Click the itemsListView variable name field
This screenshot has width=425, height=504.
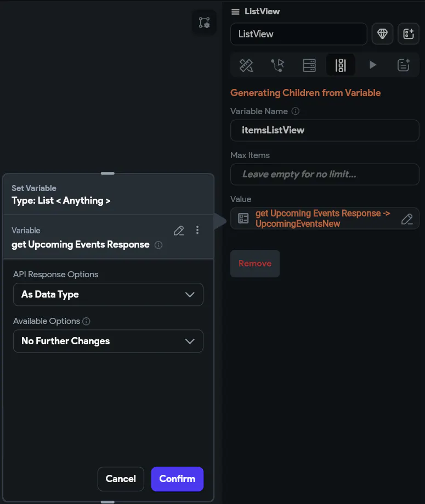click(325, 131)
